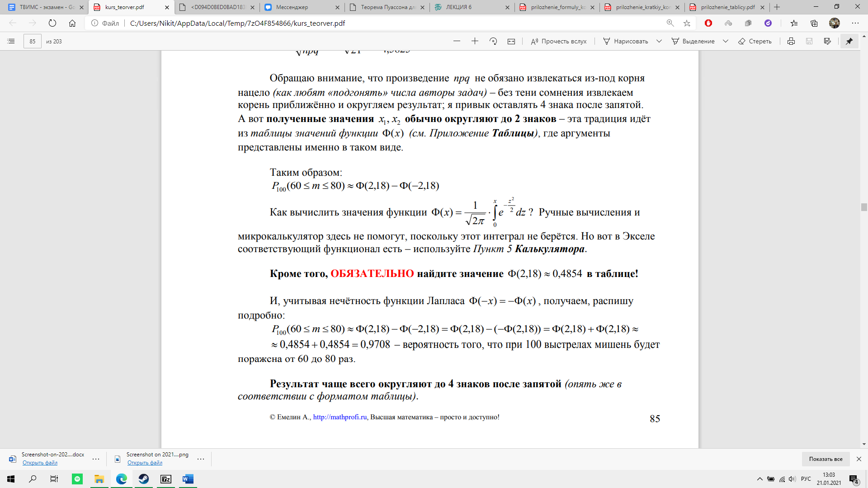The image size is (868, 488).
Task: Click the Save As icon
Action: (x=827, y=41)
